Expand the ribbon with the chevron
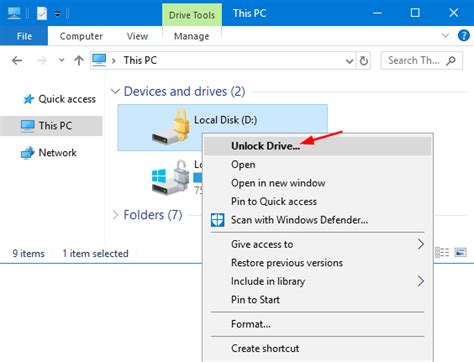 (445, 35)
